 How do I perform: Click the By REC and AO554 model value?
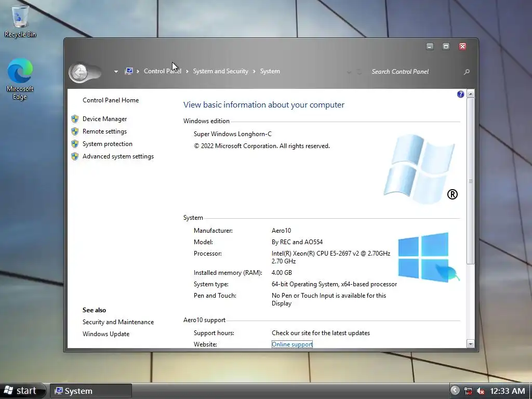click(297, 242)
